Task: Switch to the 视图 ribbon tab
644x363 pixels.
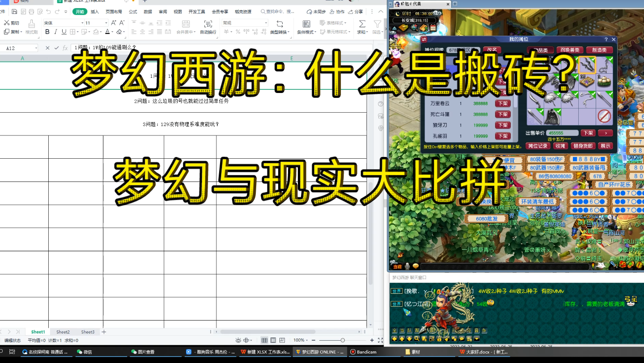Action: tap(178, 12)
